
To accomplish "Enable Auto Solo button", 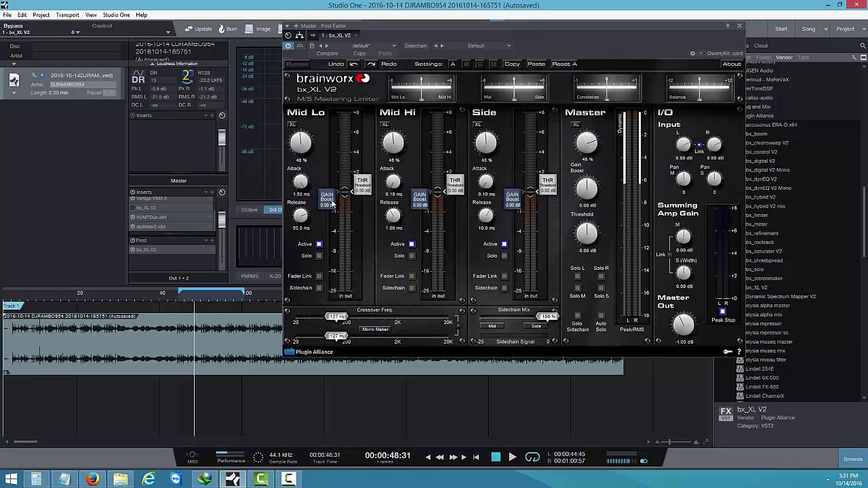I will [x=601, y=315].
